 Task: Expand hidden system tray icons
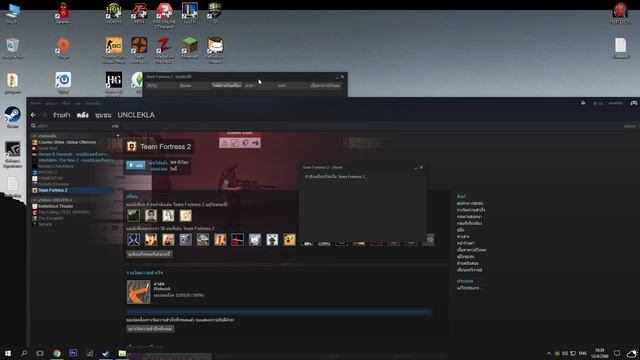(549, 353)
